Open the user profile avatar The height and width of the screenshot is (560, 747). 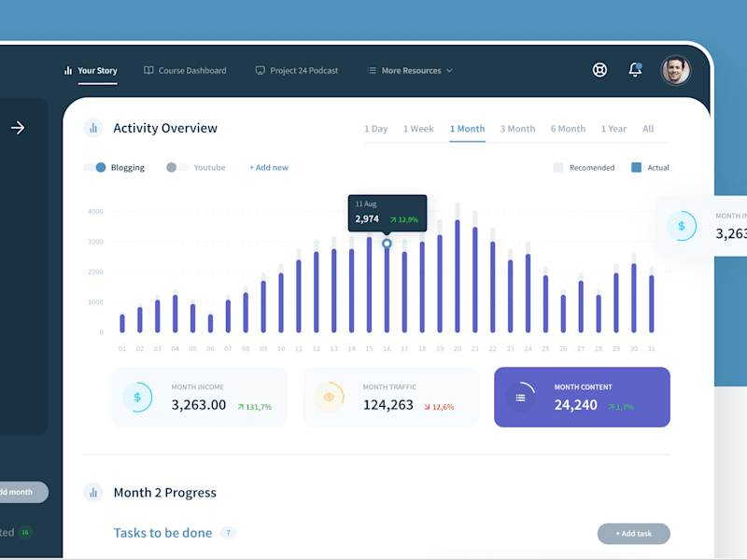pos(675,71)
